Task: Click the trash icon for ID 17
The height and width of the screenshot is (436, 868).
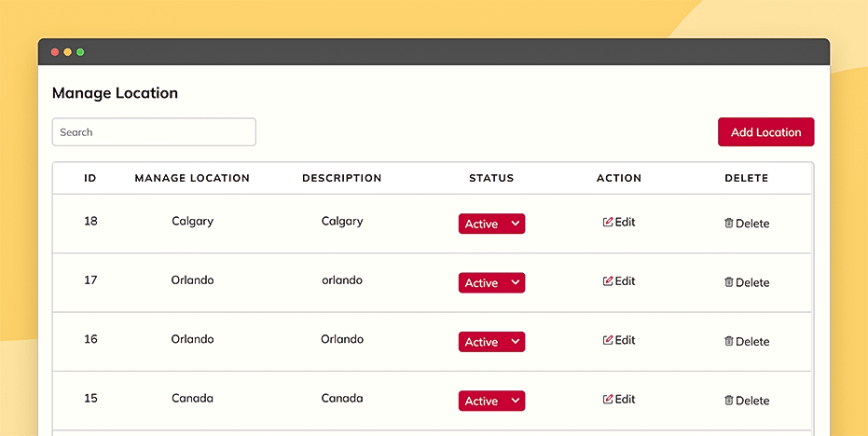Action: click(728, 282)
